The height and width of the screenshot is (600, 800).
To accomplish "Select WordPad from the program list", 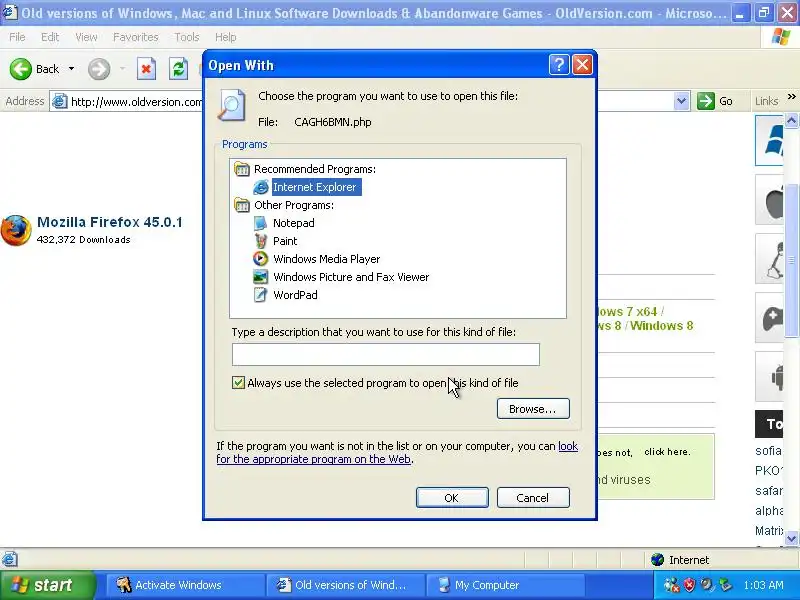I will click(x=295, y=295).
